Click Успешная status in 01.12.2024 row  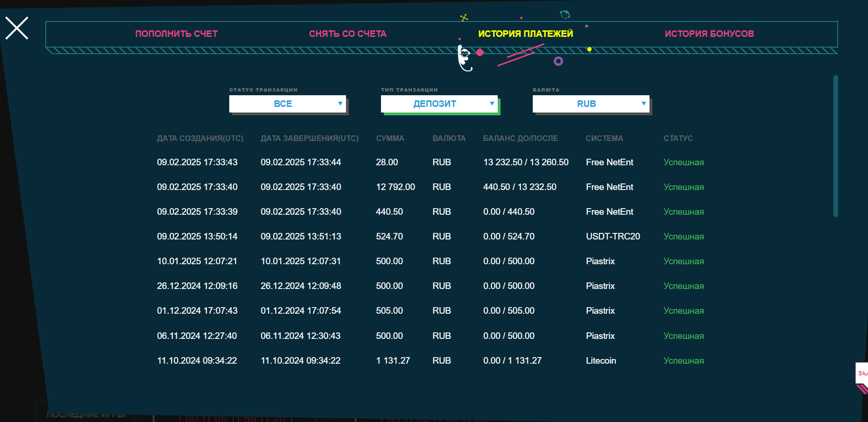point(684,310)
